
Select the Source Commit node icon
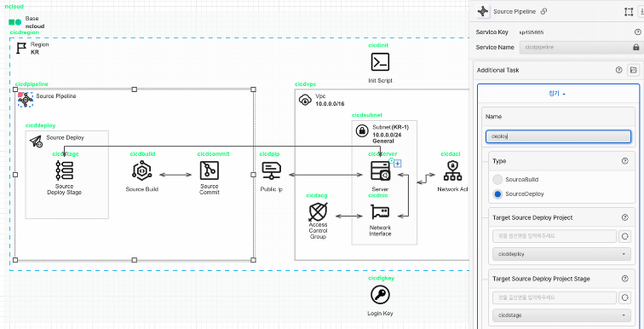click(x=209, y=170)
